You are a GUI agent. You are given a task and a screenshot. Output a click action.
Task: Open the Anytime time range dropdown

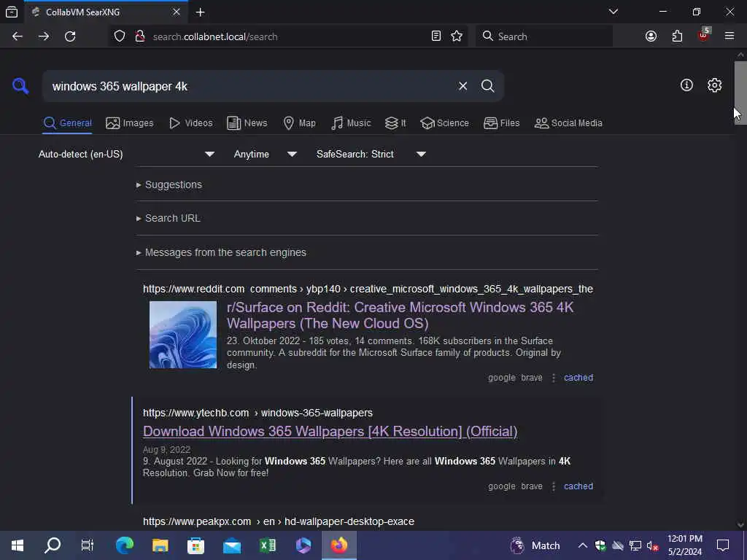pos(266,155)
